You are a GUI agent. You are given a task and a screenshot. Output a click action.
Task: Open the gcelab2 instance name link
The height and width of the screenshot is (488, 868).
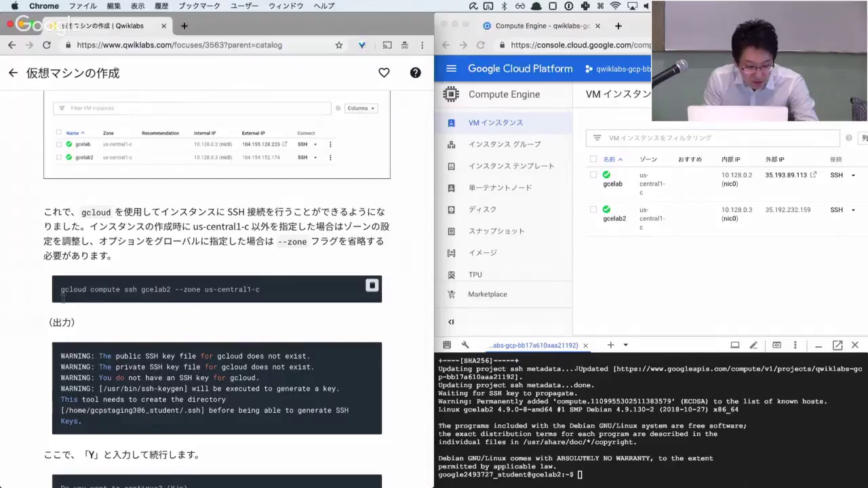[614, 218]
